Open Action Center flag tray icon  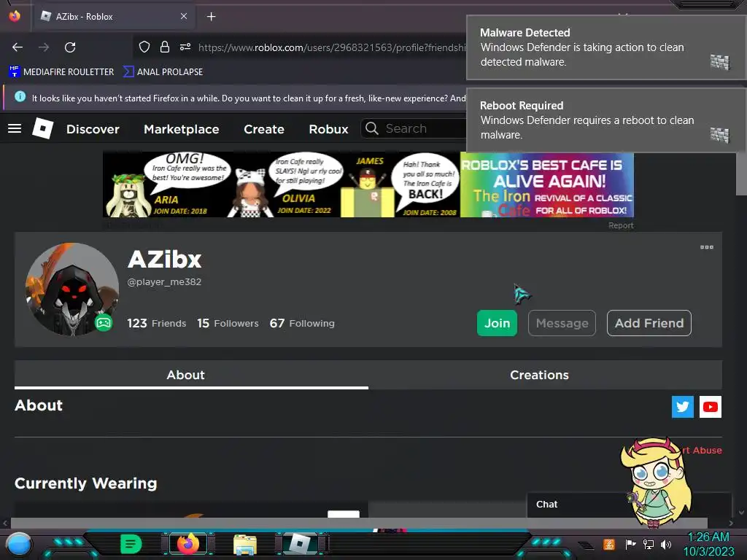click(631, 544)
